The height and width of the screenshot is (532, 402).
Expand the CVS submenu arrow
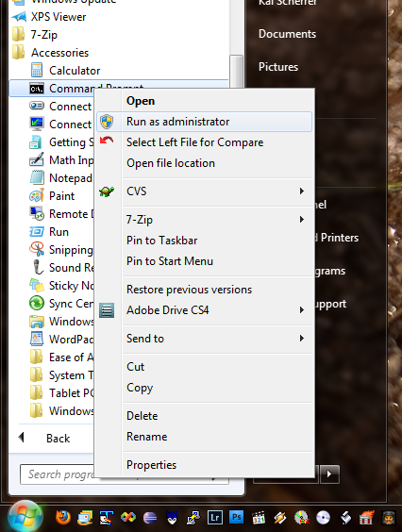click(x=302, y=191)
